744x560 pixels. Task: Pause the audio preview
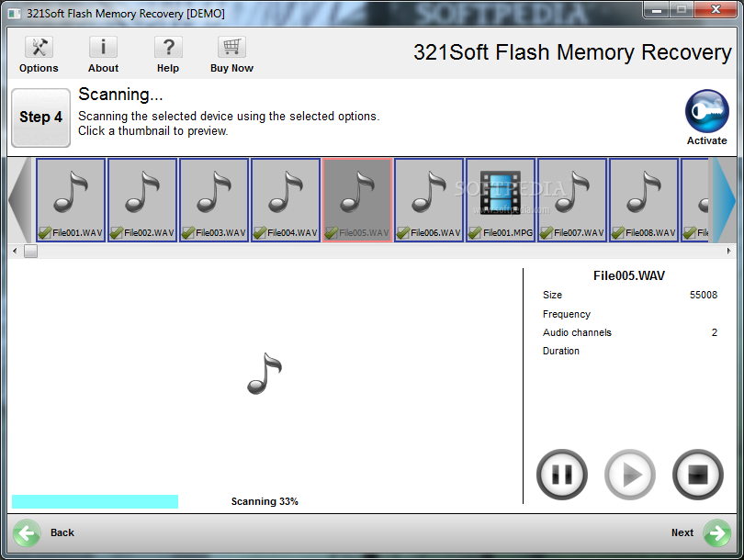(562, 475)
